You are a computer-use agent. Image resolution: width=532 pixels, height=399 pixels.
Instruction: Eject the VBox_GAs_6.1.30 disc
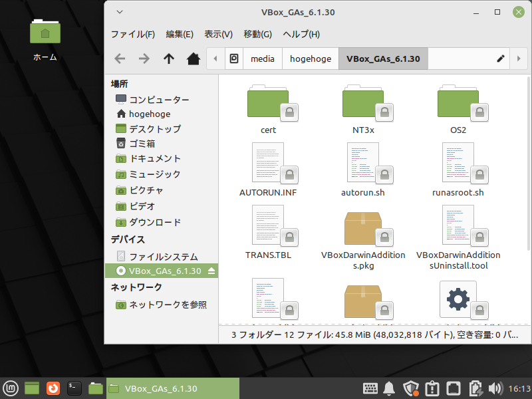tap(211, 271)
